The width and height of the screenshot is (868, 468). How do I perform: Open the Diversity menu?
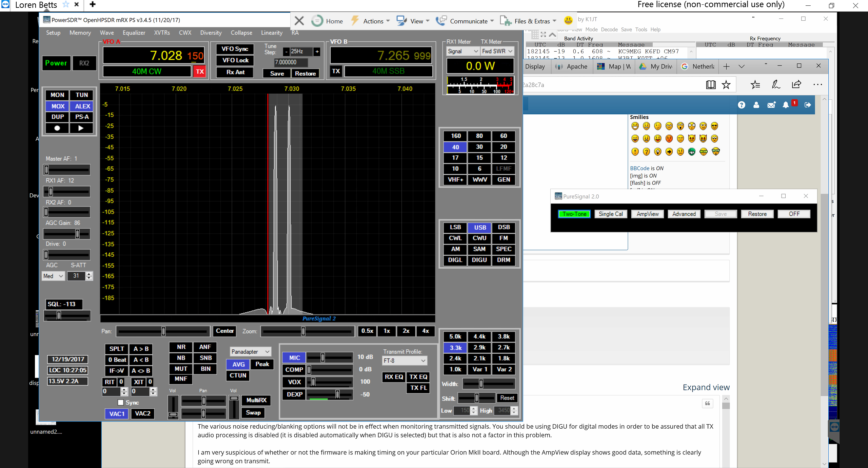pos(211,33)
